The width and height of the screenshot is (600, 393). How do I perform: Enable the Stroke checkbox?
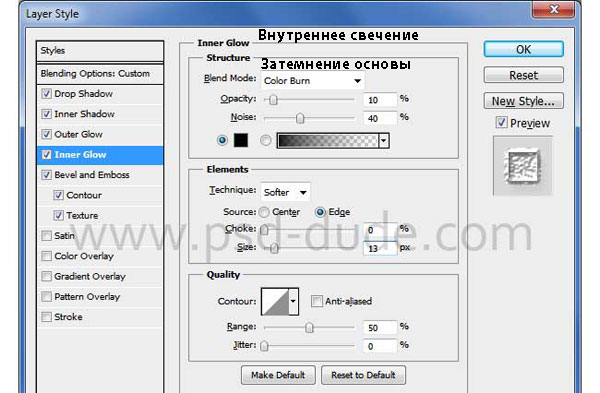[46, 317]
